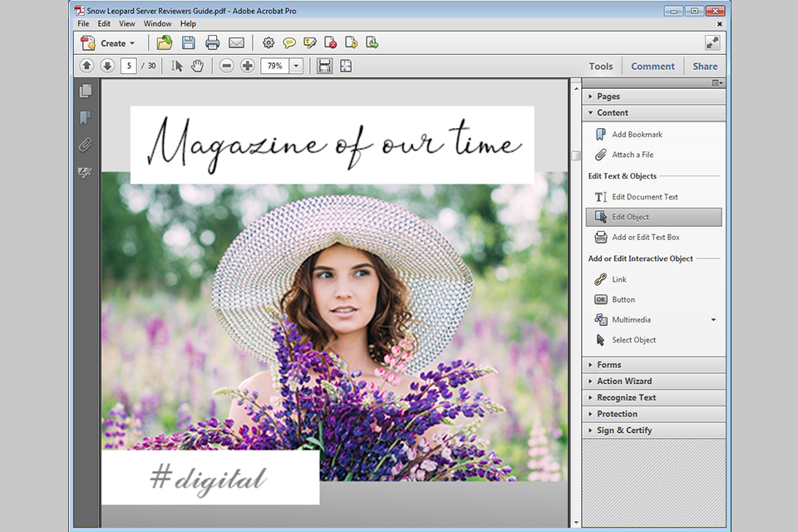Click the zoom percentage field showing 79%
The width and height of the screenshot is (798, 532).
pyautogui.click(x=275, y=66)
